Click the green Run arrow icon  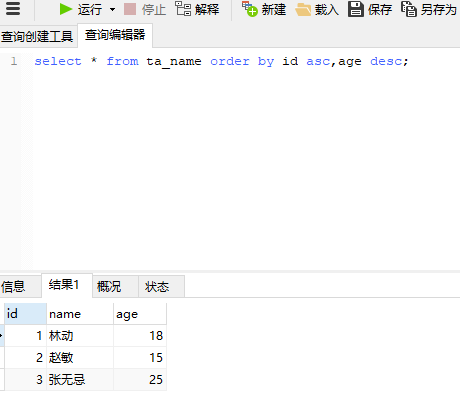tap(66, 9)
